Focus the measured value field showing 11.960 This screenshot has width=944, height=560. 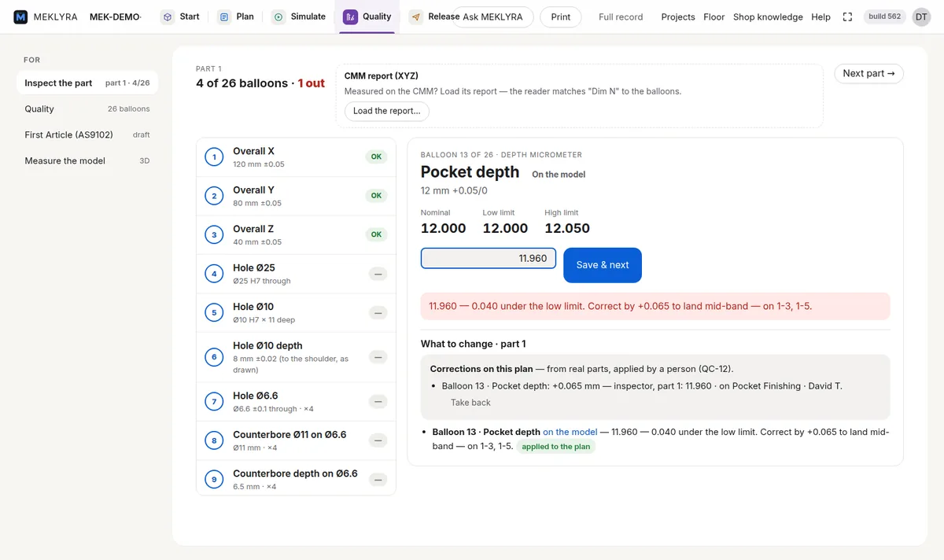point(489,258)
